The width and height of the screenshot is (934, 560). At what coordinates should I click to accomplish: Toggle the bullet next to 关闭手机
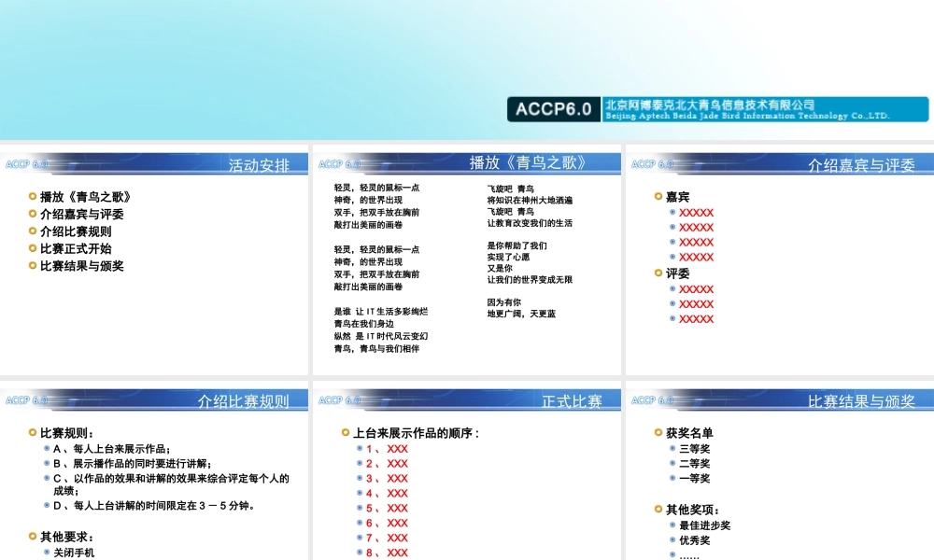pos(46,550)
